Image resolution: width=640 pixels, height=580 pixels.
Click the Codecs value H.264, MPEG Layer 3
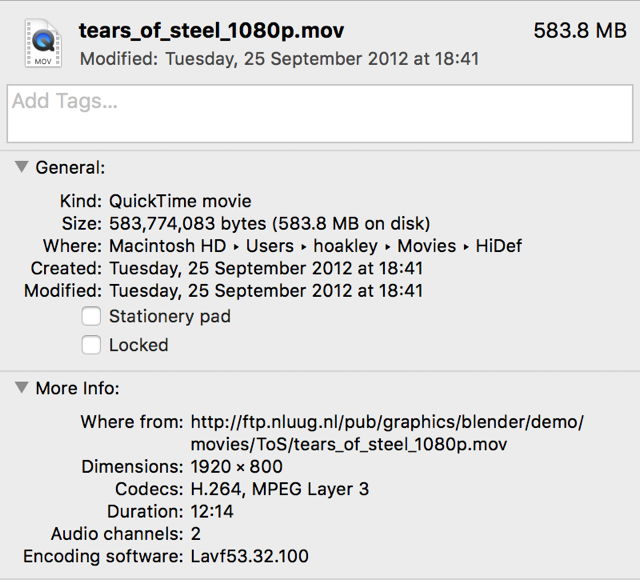click(x=279, y=489)
